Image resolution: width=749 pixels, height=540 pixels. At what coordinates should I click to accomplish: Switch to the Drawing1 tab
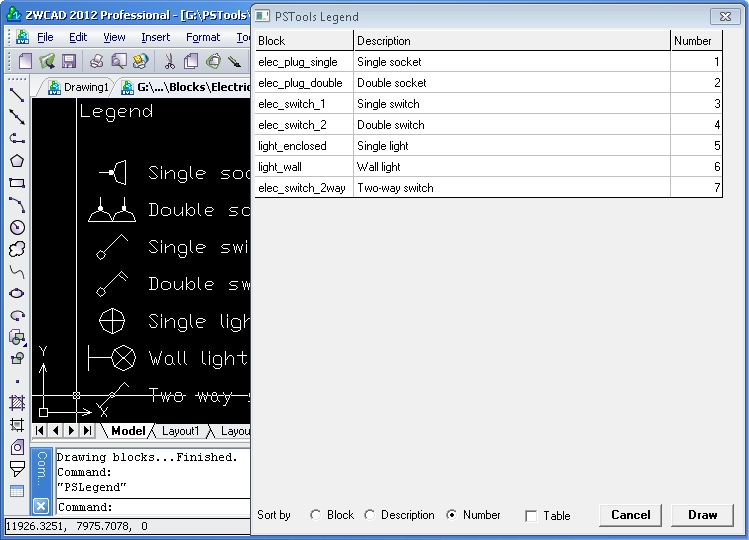click(79, 87)
